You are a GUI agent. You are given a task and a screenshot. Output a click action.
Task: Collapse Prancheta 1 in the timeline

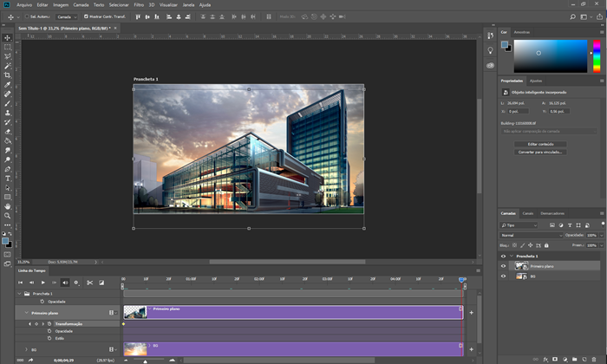19,294
